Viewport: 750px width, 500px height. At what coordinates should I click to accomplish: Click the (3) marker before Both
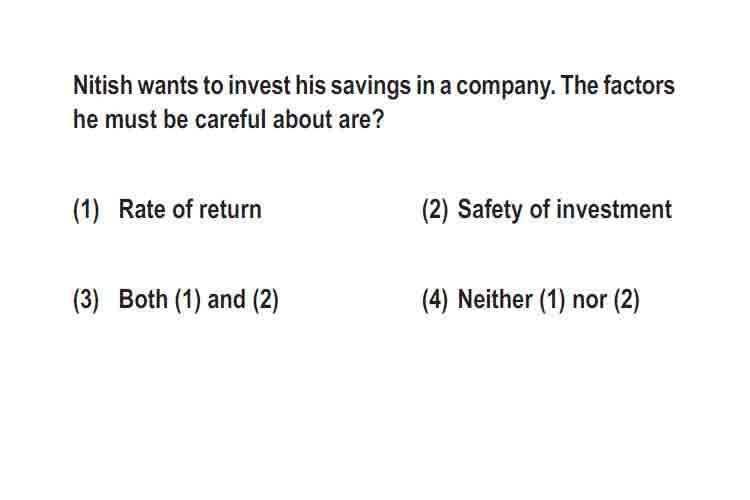(86, 300)
